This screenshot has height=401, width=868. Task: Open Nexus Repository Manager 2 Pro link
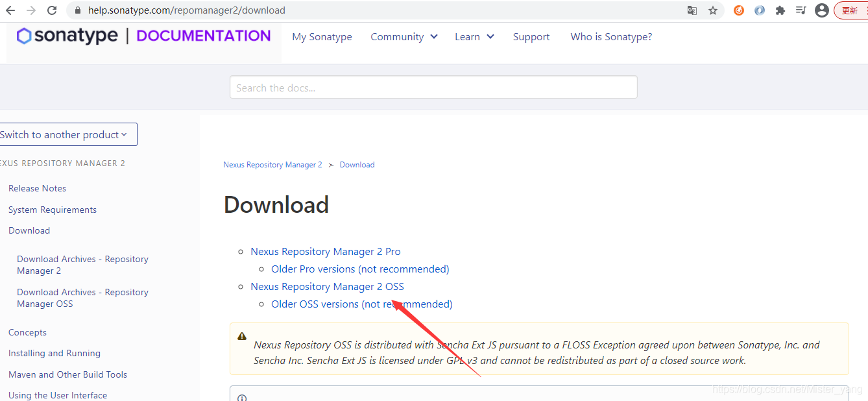point(326,251)
